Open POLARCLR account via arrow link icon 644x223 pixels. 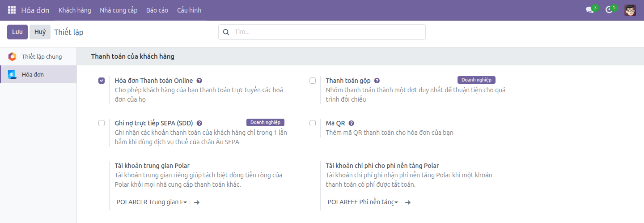[x=197, y=202]
